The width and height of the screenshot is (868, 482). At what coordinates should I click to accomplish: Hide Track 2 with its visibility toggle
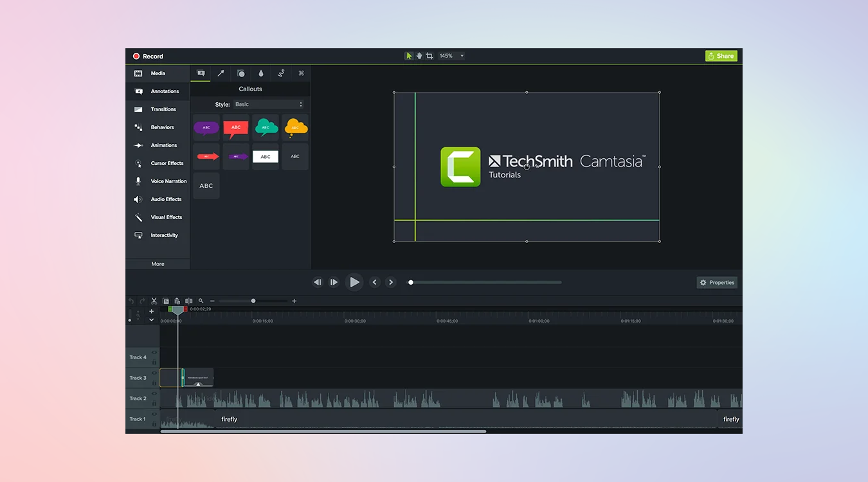pos(154,393)
